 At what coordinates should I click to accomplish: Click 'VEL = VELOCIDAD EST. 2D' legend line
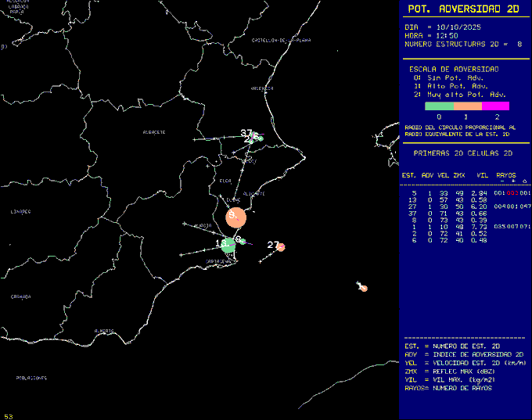[465, 363]
